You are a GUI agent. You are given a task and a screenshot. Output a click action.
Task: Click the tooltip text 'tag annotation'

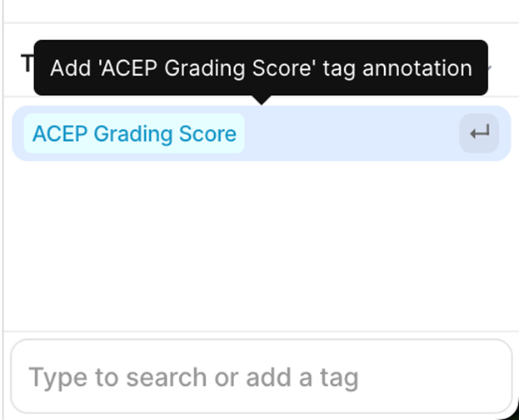(x=397, y=69)
